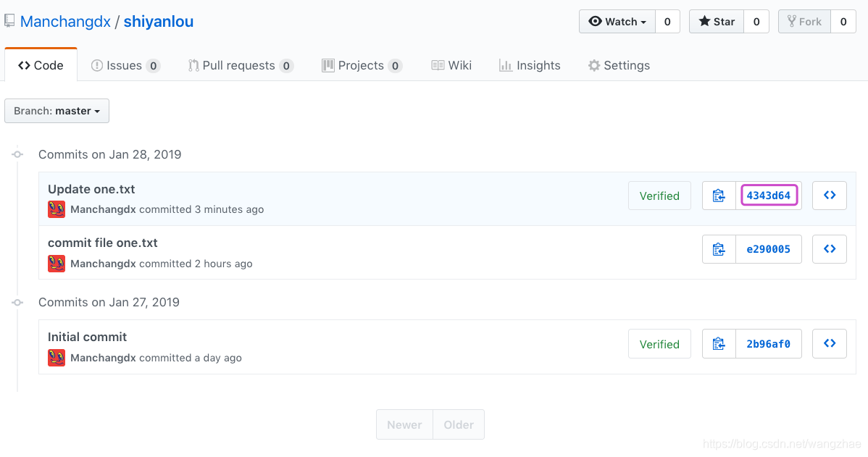Screen dimensions: 868x457
Task: Click 'Commits on Jan 28, 2019' heading
Action: (x=109, y=154)
